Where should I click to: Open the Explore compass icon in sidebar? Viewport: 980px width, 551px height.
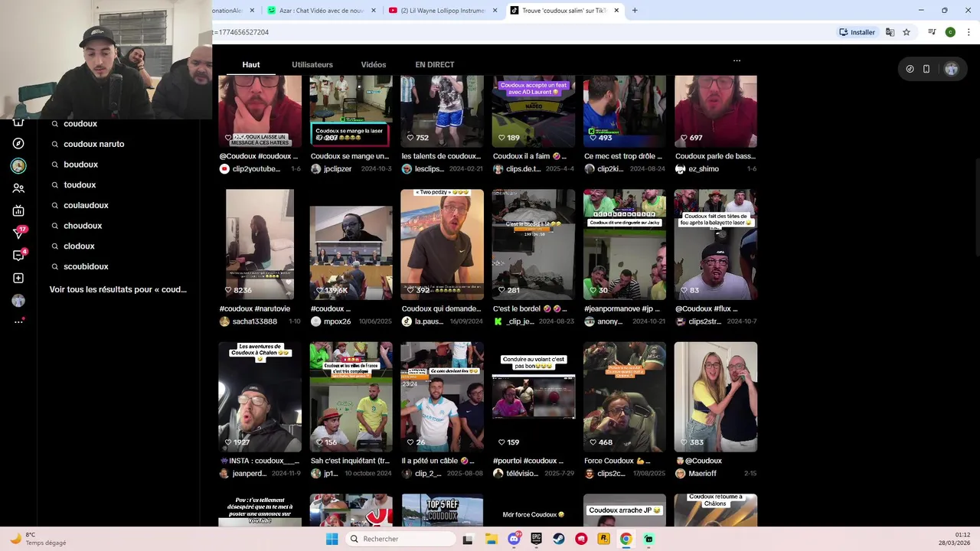(x=18, y=143)
